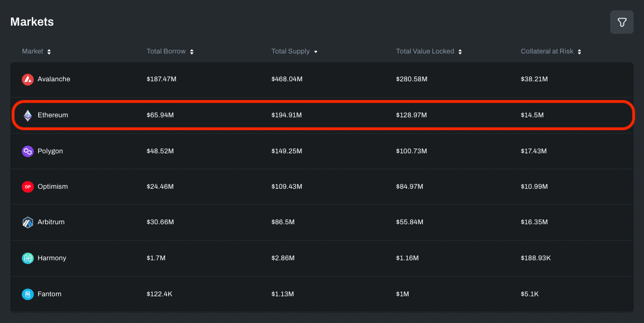644x323 pixels.
Task: Sort by Total Value Locked header
Action: tap(429, 51)
